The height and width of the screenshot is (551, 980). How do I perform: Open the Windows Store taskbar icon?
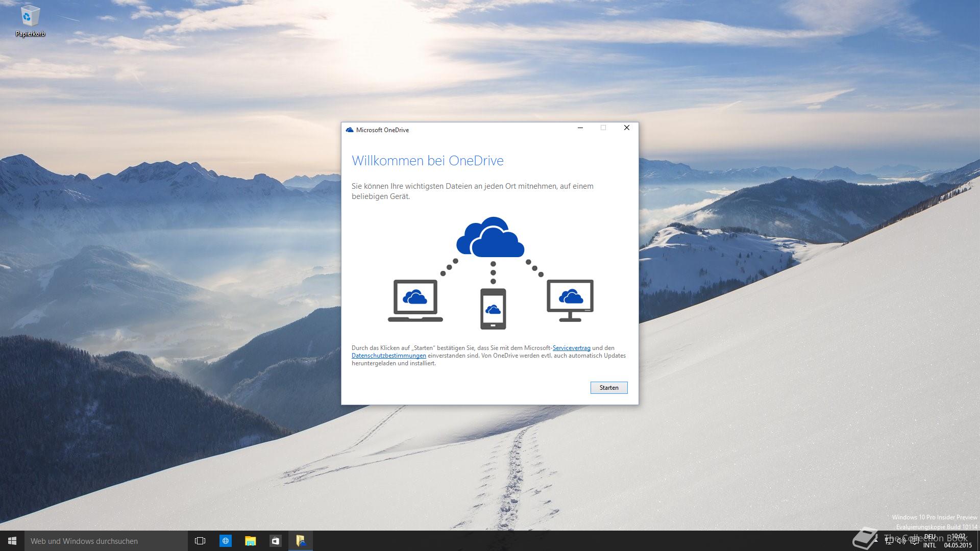tap(276, 541)
